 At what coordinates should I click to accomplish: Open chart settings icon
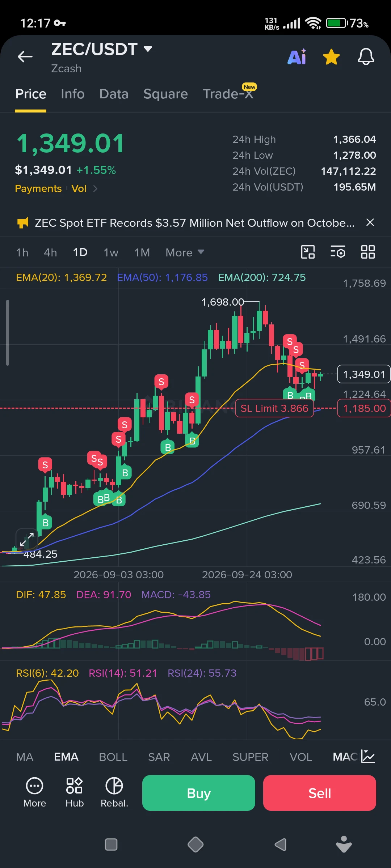[338, 252]
